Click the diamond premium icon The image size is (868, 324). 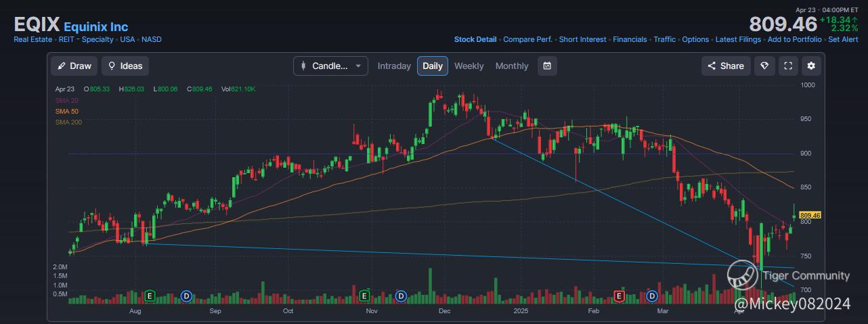pos(764,66)
